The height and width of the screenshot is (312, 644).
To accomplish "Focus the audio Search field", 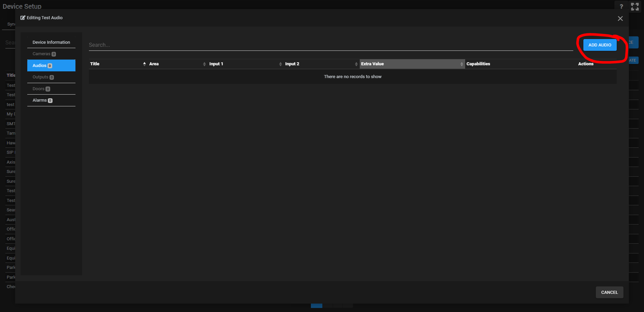I will 330,45.
